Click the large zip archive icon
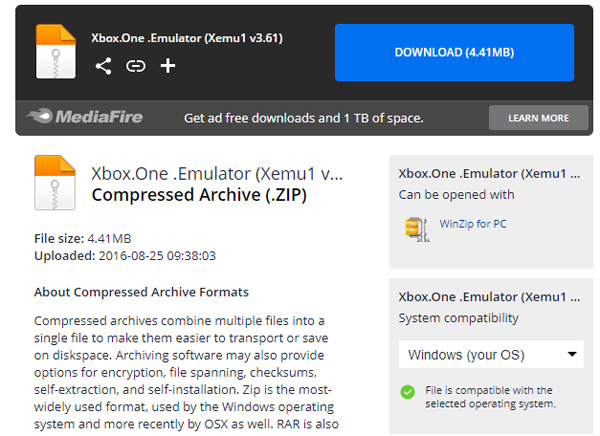 point(54,181)
